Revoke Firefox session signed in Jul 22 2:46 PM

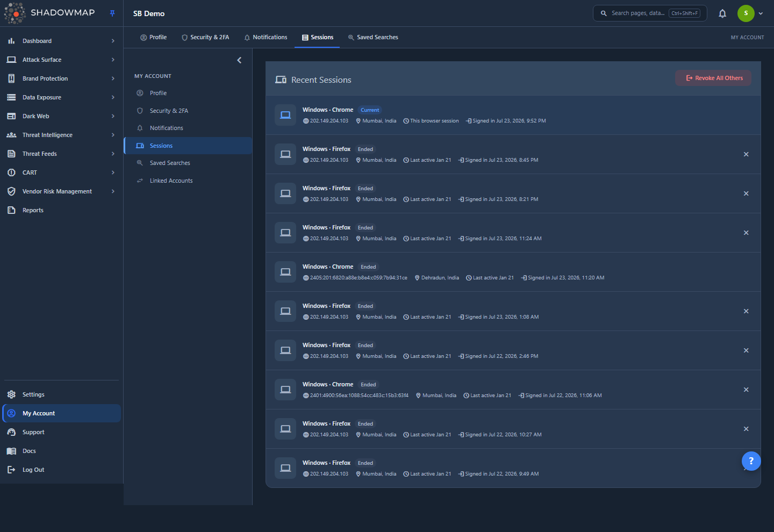[746, 350]
